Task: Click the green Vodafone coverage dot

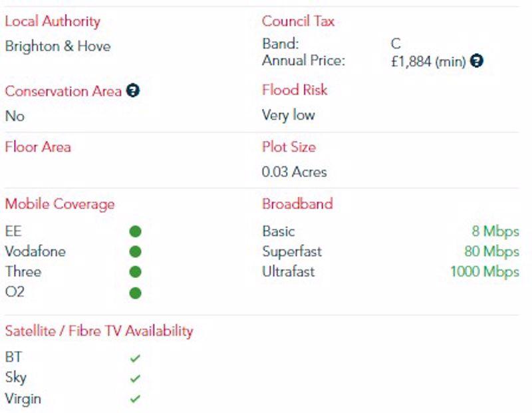Action: 136,252
